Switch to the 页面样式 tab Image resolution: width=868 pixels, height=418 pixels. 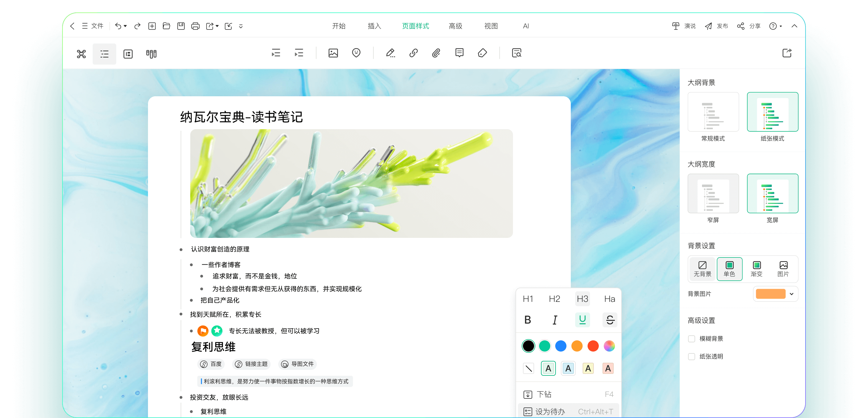tap(415, 26)
